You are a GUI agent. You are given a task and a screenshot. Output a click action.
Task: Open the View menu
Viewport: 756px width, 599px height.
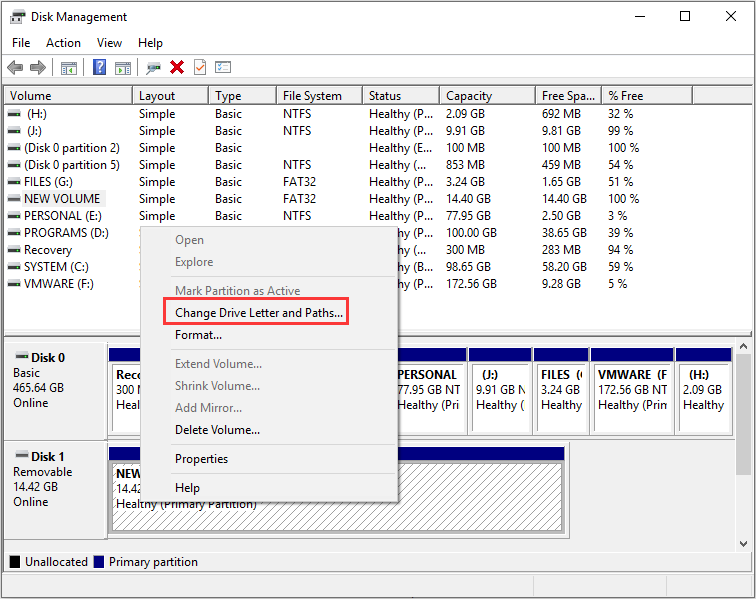[109, 43]
